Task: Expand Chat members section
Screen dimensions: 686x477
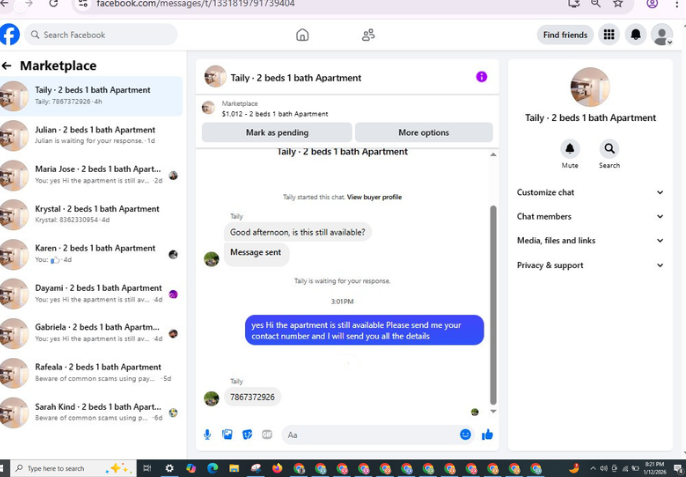Action: coord(590,217)
